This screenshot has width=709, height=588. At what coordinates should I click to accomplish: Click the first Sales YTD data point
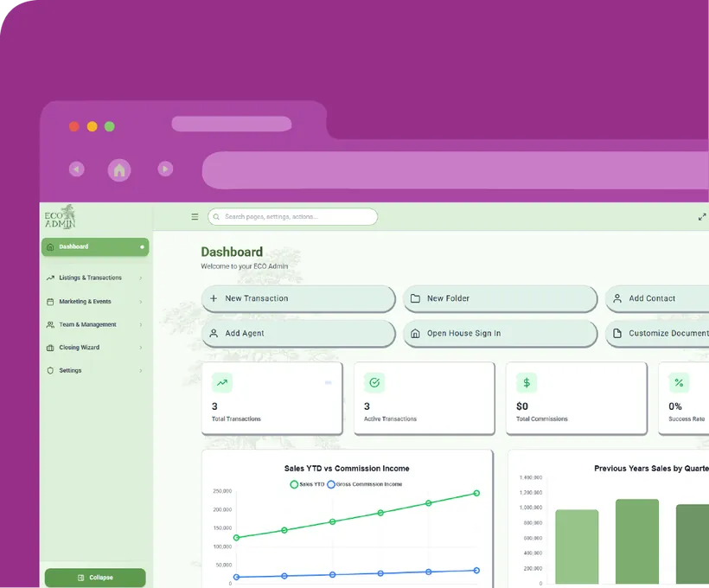[x=236, y=538]
